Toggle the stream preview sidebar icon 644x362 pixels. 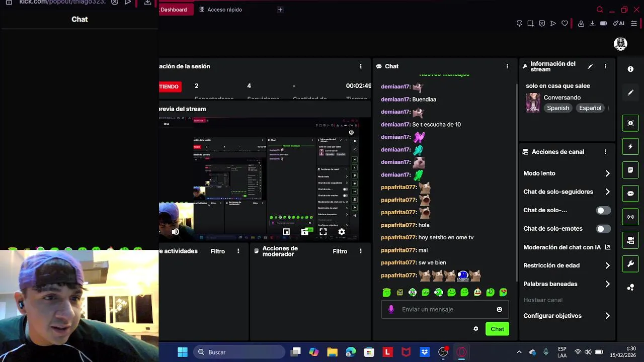click(x=630, y=123)
